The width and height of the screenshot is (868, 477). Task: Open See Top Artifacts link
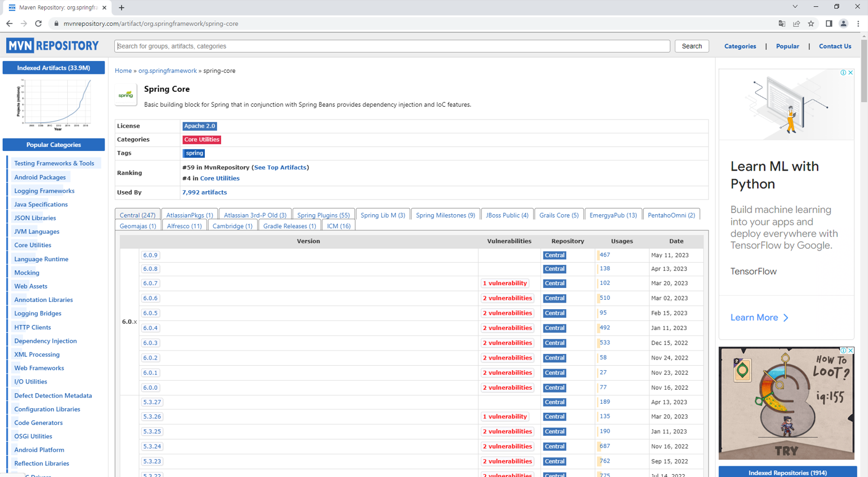pos(280,167)
